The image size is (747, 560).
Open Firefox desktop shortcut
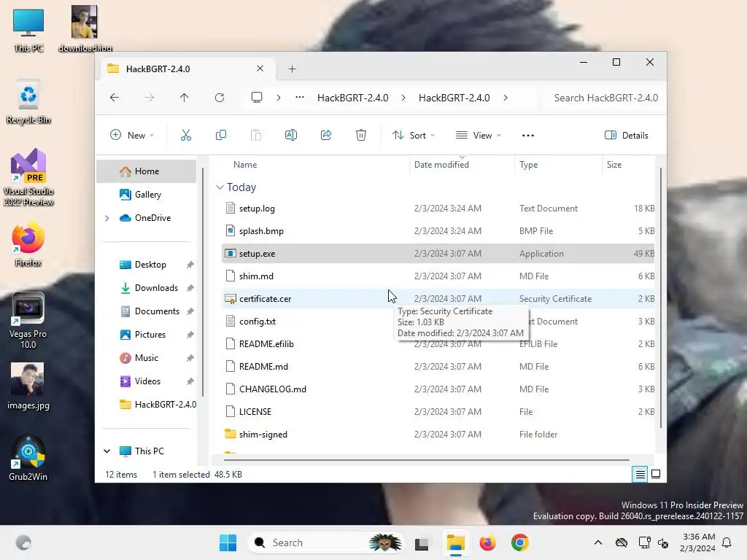point(28,244)
